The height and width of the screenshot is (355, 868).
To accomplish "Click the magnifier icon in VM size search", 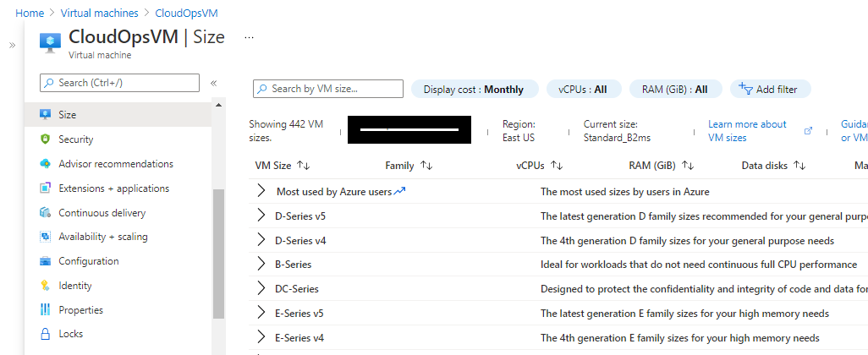I will (x=263, y=89).
